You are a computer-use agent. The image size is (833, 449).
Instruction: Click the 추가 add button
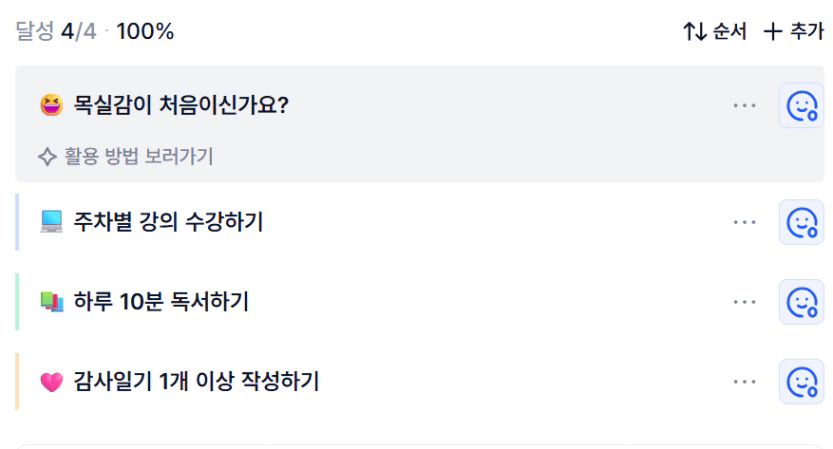(793, 32)
